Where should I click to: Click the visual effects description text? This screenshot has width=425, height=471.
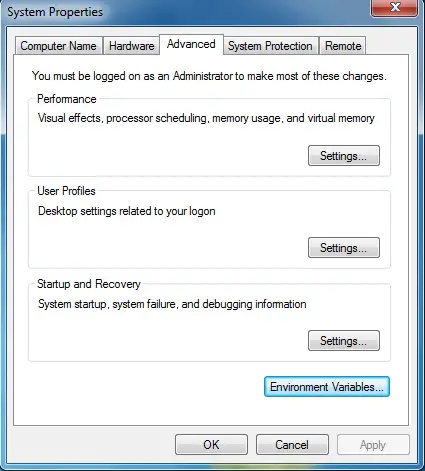206,118
